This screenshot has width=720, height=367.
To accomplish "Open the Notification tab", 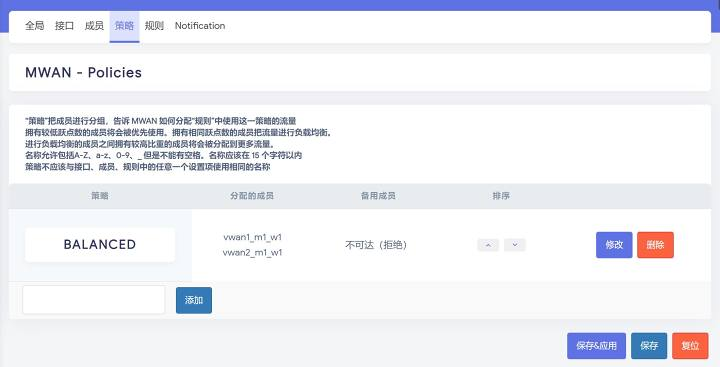I will click(x=200, y=26).
